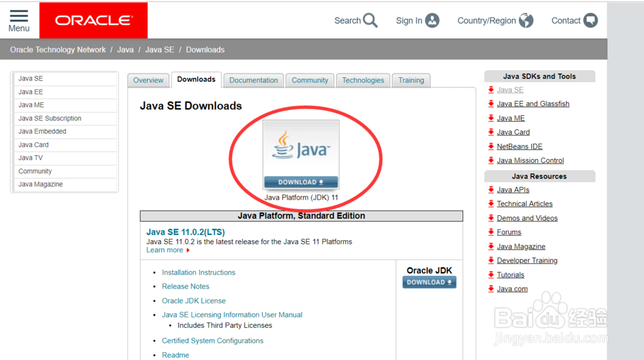Viewport: 644px width, 360px height.
Task: Open the hamburger Menu icon
Action: [19, 16]
